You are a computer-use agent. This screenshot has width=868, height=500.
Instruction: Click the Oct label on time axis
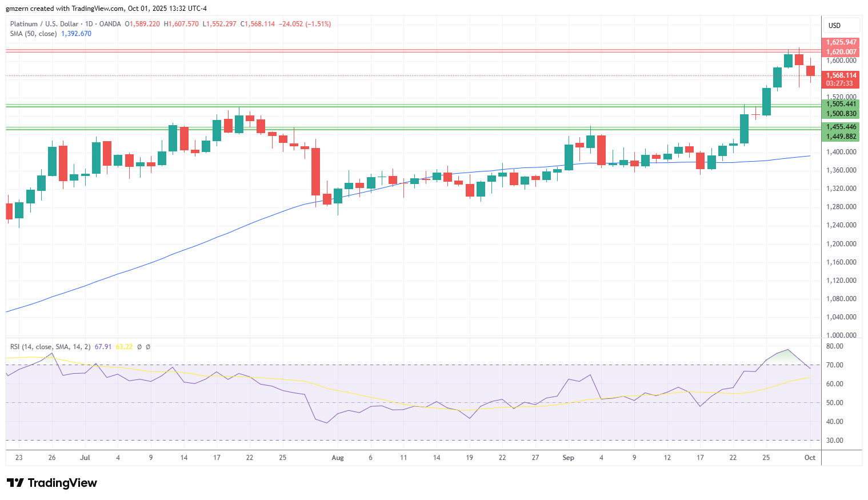point(810,458)
